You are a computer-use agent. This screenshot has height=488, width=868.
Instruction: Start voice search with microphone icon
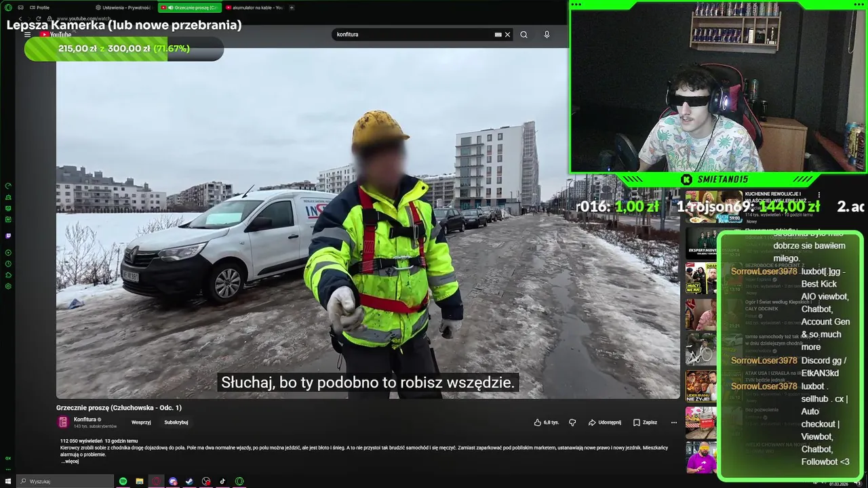pyautogui.click(x=547, y=35)
